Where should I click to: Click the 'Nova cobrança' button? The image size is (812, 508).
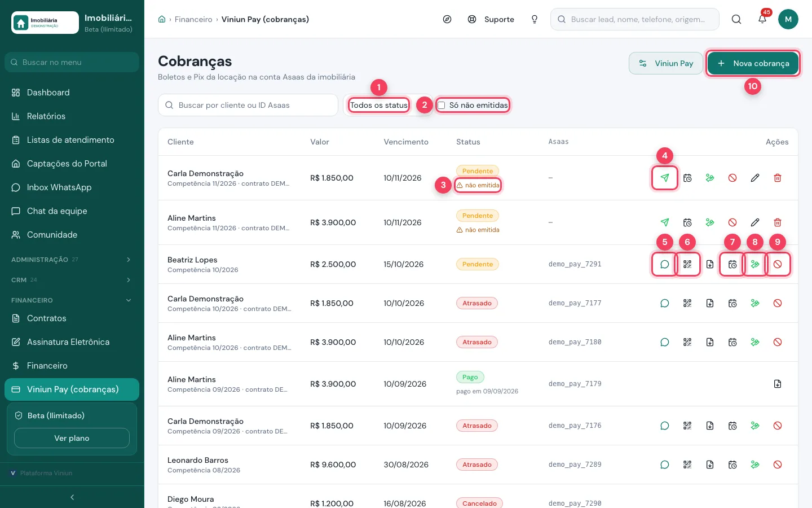(753, 63)
